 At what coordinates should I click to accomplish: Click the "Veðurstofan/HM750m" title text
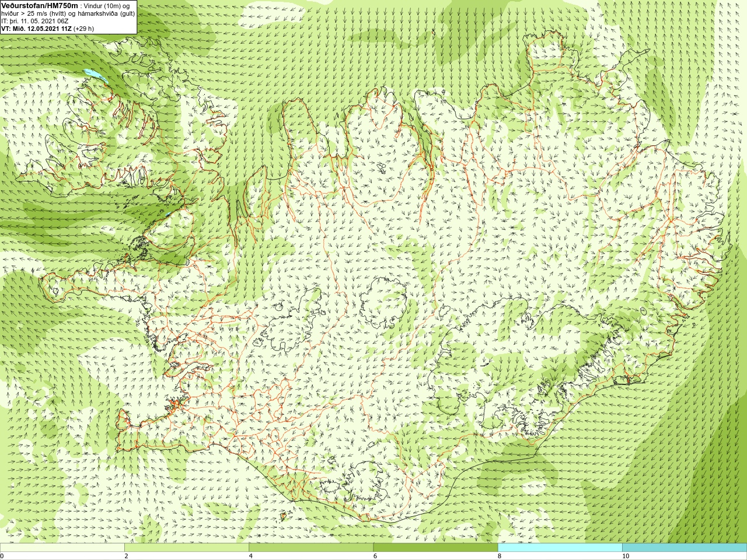tap(39, 5)
